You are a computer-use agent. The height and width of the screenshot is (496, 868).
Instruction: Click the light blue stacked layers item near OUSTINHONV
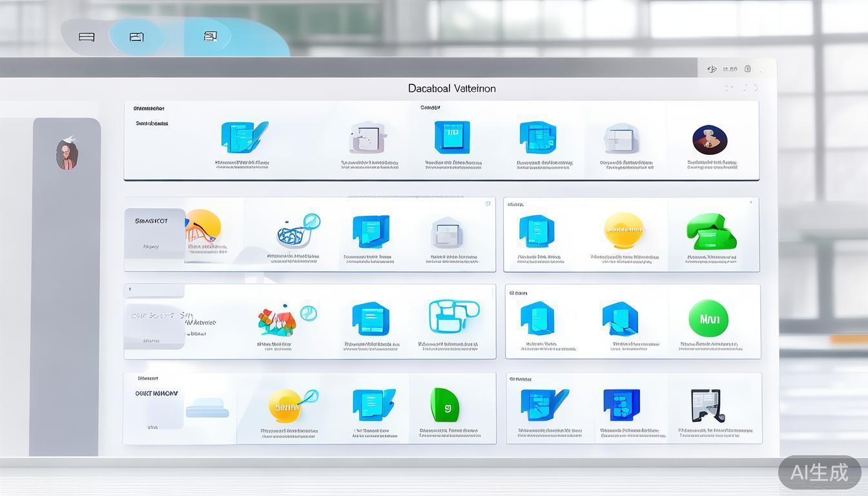tap(207, 408)
